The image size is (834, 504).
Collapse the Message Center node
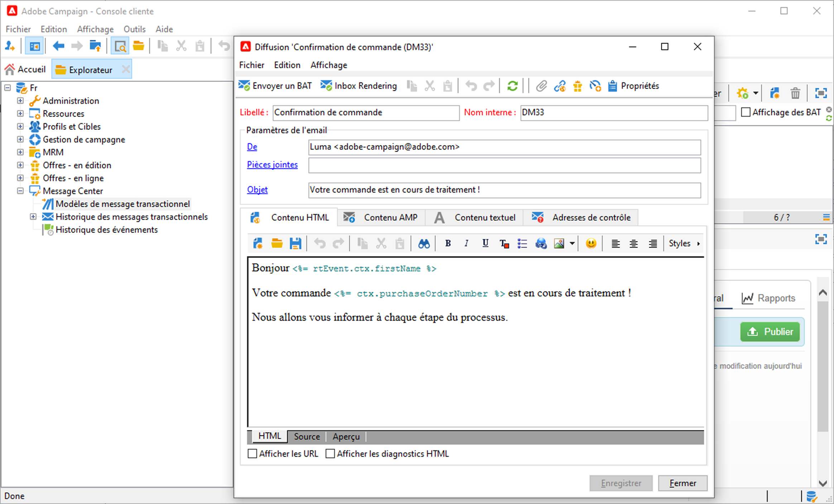[20, 191]
